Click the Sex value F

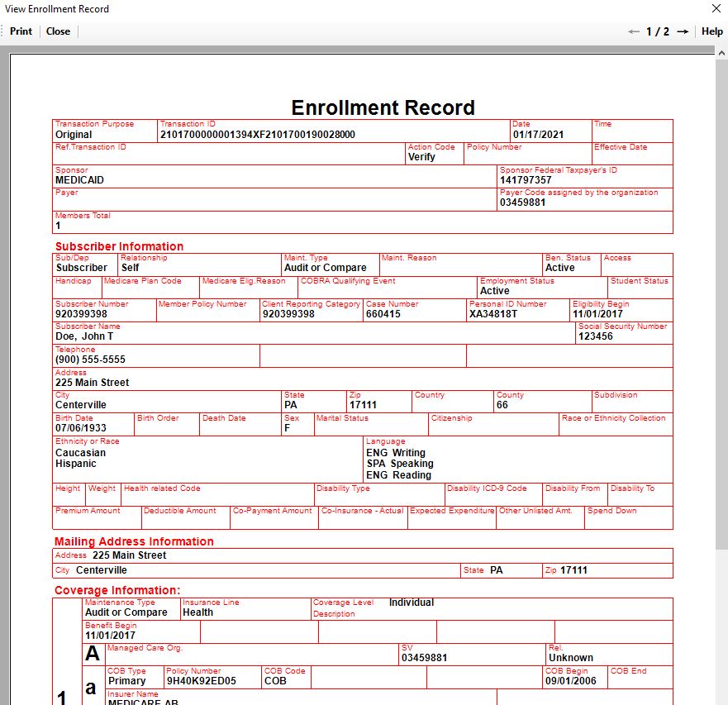click(287, 428)
